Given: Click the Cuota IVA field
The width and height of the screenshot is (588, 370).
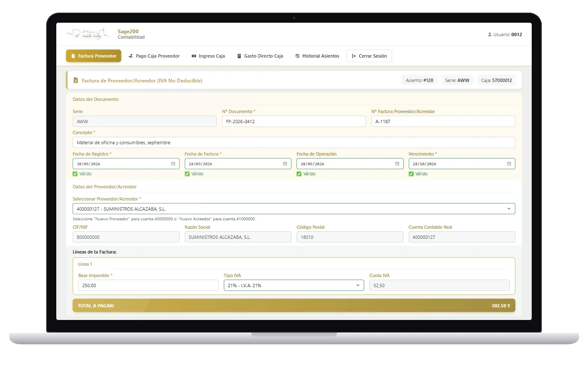Looking at the screenshot, I should click(439, 285).
